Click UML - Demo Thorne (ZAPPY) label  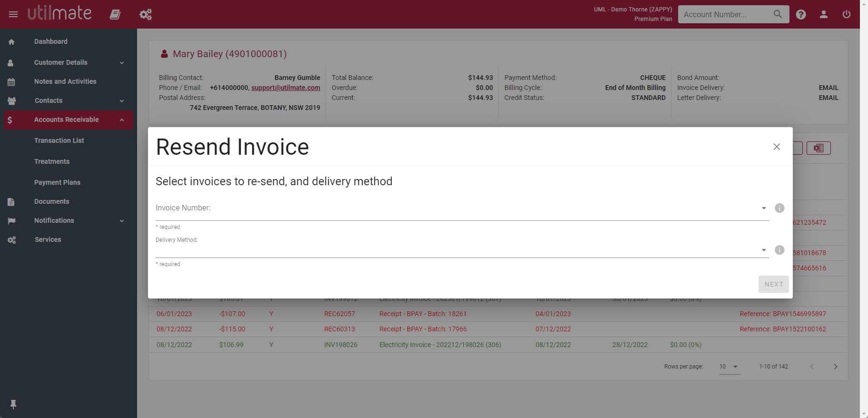[x=633, y=10]
